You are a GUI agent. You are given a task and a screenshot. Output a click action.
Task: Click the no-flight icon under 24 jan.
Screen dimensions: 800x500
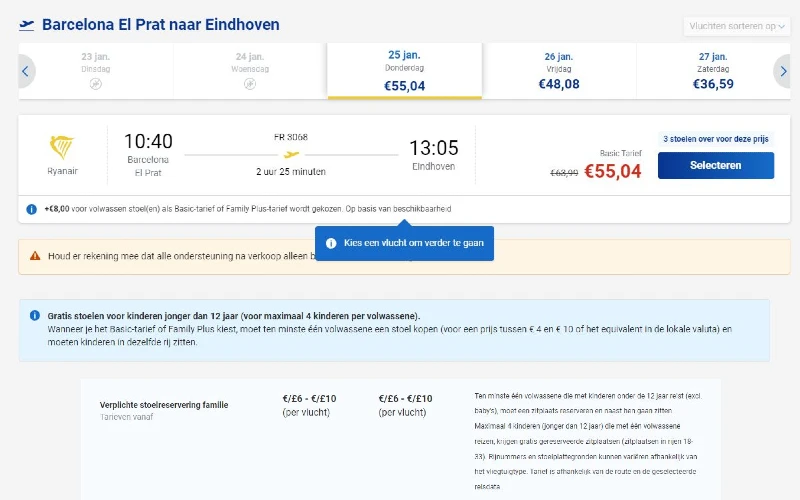(x=250, y=85)
